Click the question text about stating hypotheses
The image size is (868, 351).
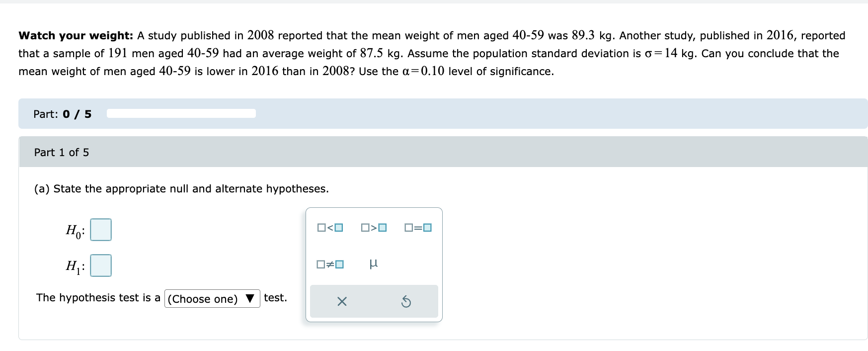181,188
